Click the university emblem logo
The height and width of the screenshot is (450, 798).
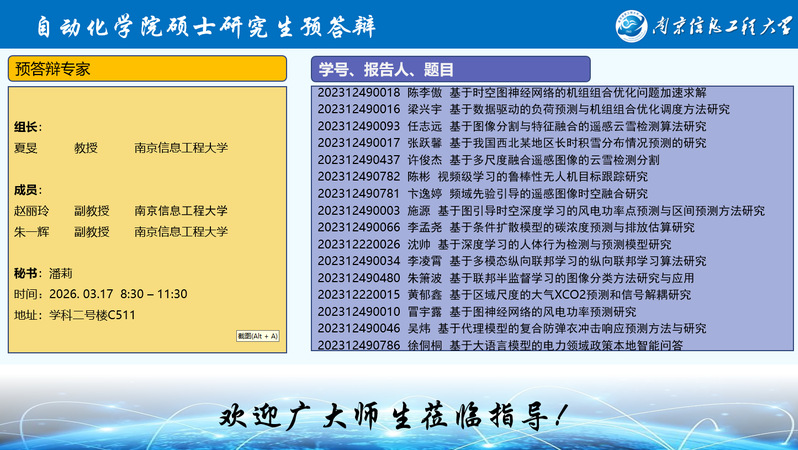[x=625, y=25]
